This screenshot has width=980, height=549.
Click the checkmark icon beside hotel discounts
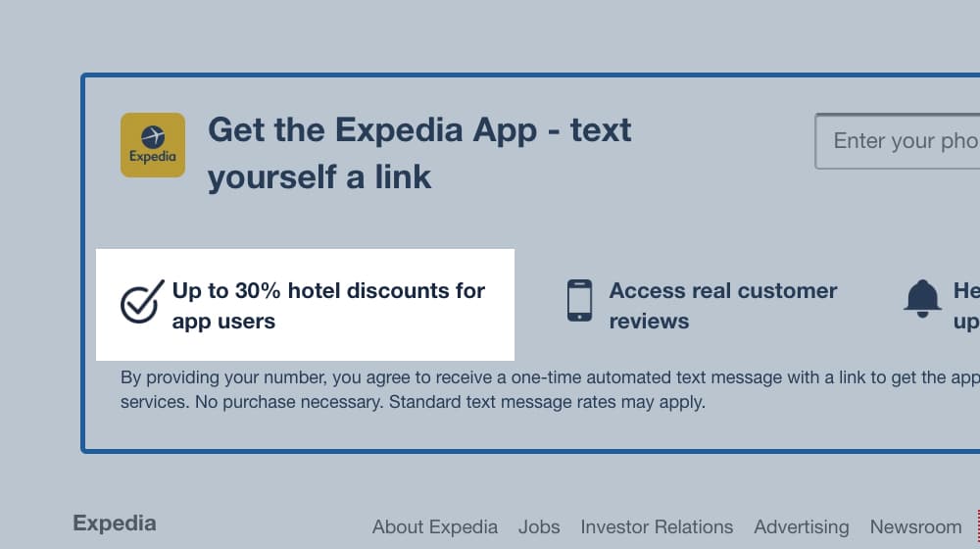[142, 301]
